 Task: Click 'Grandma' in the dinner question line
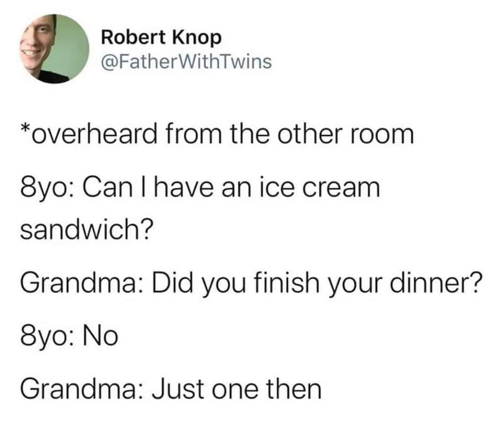78,282
